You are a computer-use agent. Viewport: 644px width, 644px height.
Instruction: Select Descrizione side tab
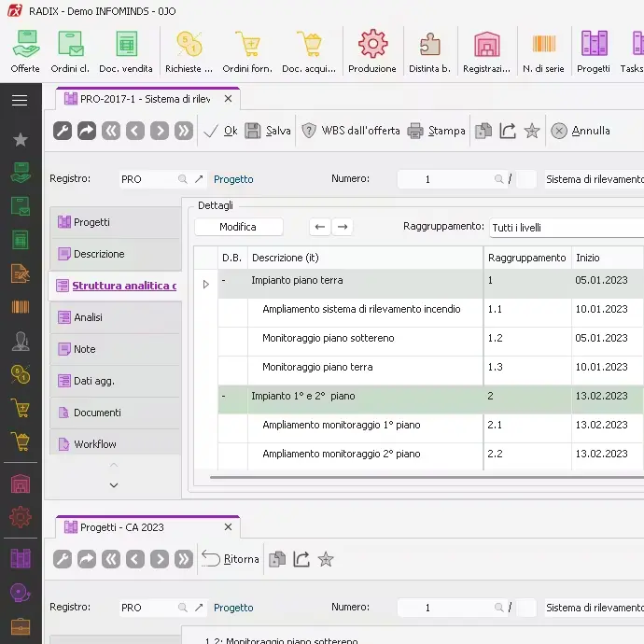coord(116,254)
